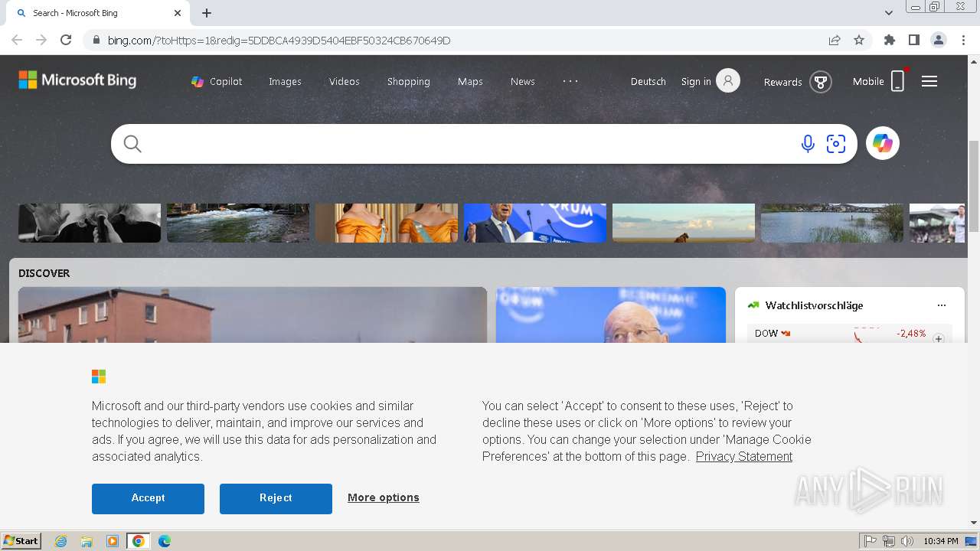Click the DOW ticker row
Viewport: 980px width, 551px height.
[x=850, y=334]
